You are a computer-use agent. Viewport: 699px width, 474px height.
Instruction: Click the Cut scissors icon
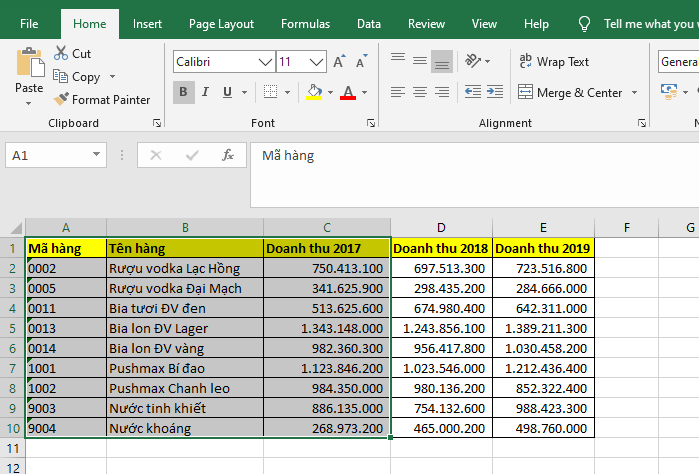point(62,53)
